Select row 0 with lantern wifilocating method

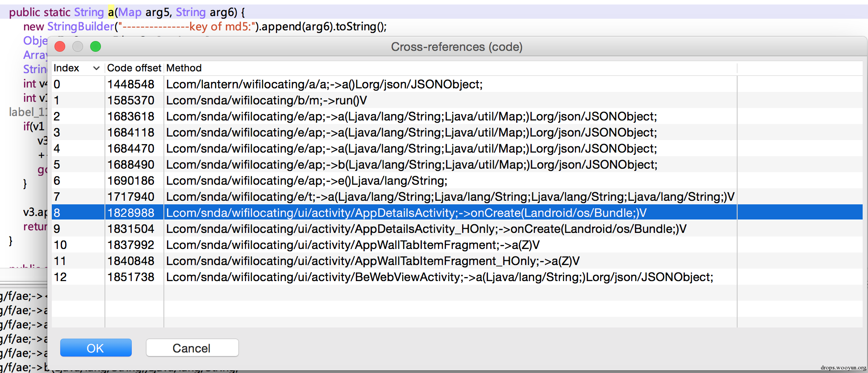[457, 84]
